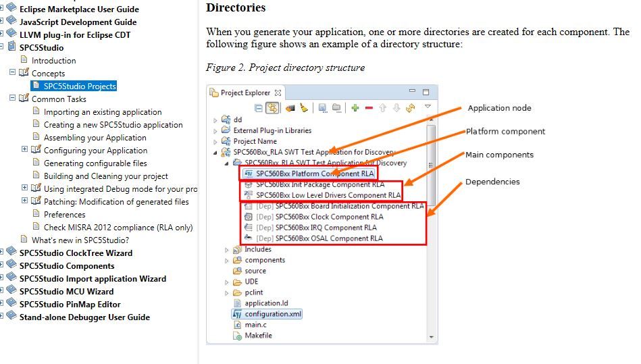Open JavaScript Development Guide book

click(78, 22)
